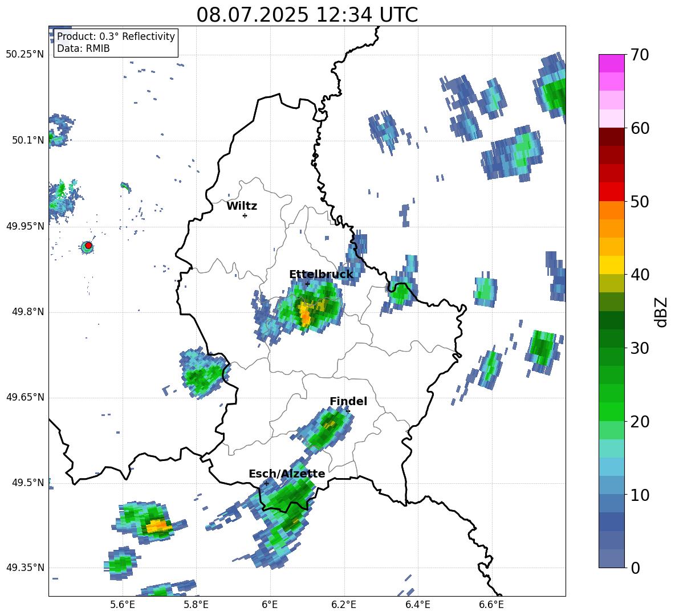Screen dimensions: 675x616
Task: Click the 6.6°E longitude label
Action: (491, 605)
